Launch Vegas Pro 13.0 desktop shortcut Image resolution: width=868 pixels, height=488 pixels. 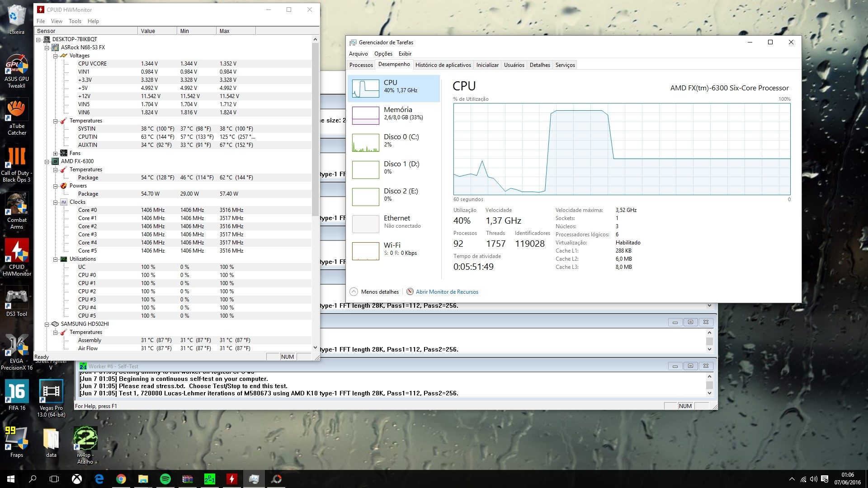(51, 399)
